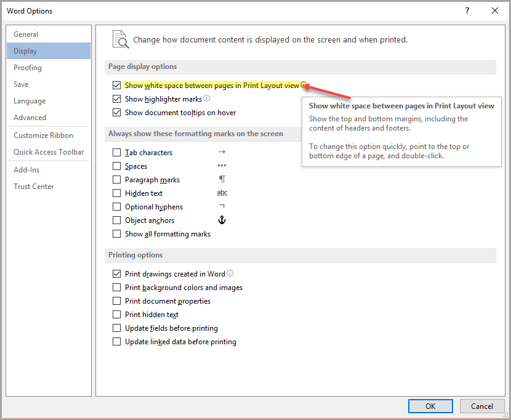Click the arrow symbol beside Tab characters
The height and width of the screenshot is (420, 511).
(222, 152)
